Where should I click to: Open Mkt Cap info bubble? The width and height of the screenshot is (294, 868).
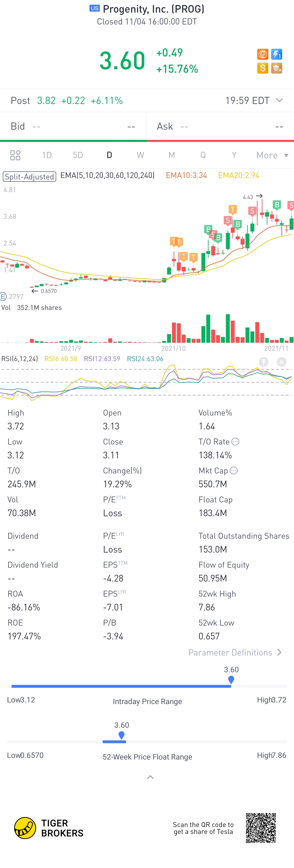coord(234,470)
